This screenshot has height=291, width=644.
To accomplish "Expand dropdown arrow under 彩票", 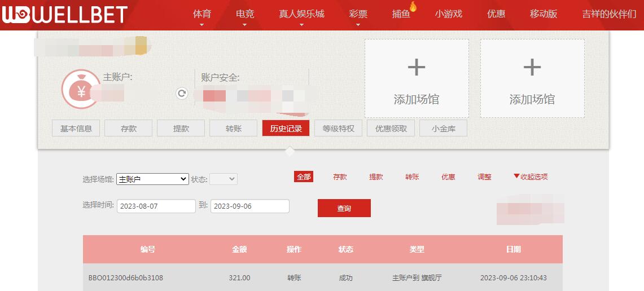I will 358,25.
